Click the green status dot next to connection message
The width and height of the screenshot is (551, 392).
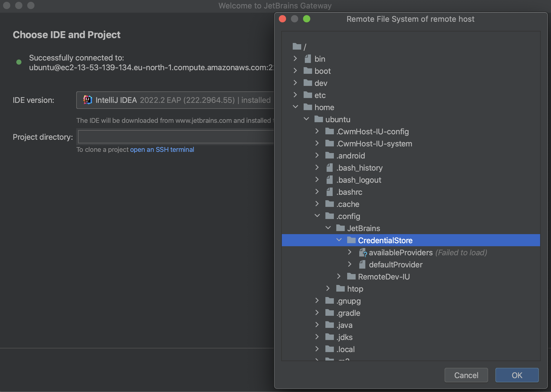(19, 62)
